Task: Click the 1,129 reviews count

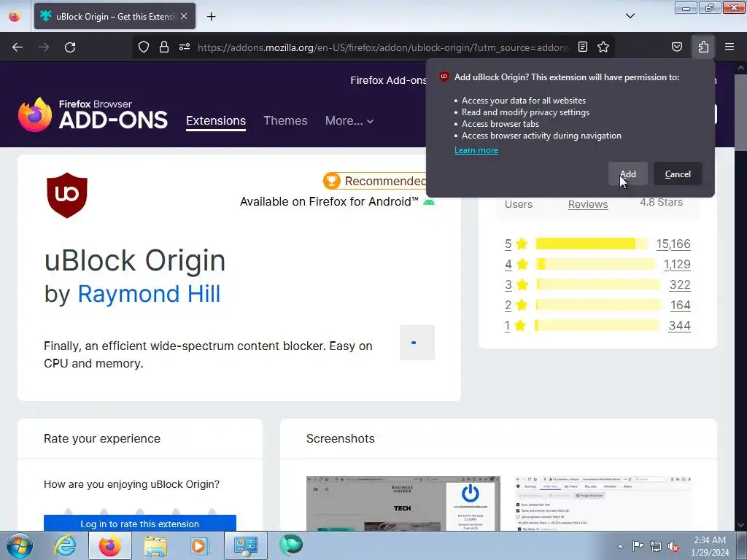Action: [x=677, y=264]
